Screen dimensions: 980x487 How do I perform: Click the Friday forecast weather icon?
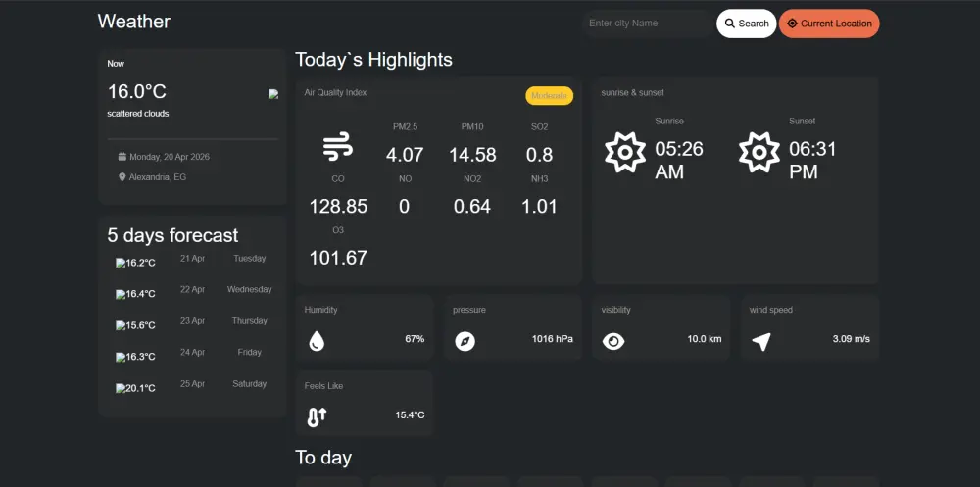click(121, 357)
